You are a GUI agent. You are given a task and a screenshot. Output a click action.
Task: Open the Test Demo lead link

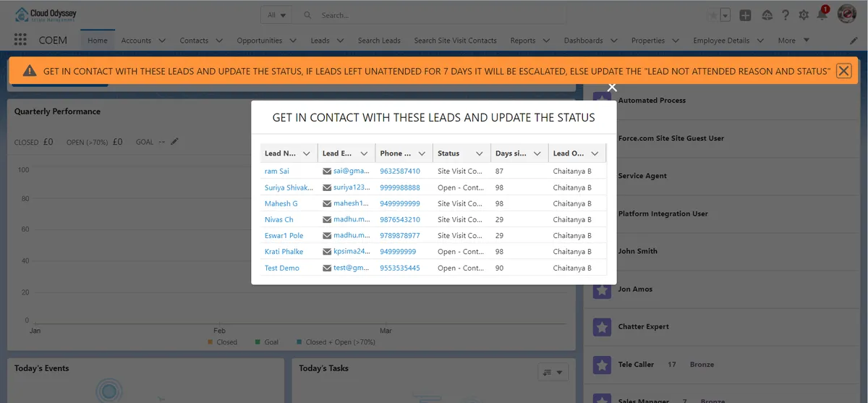(x=282, y=268)
